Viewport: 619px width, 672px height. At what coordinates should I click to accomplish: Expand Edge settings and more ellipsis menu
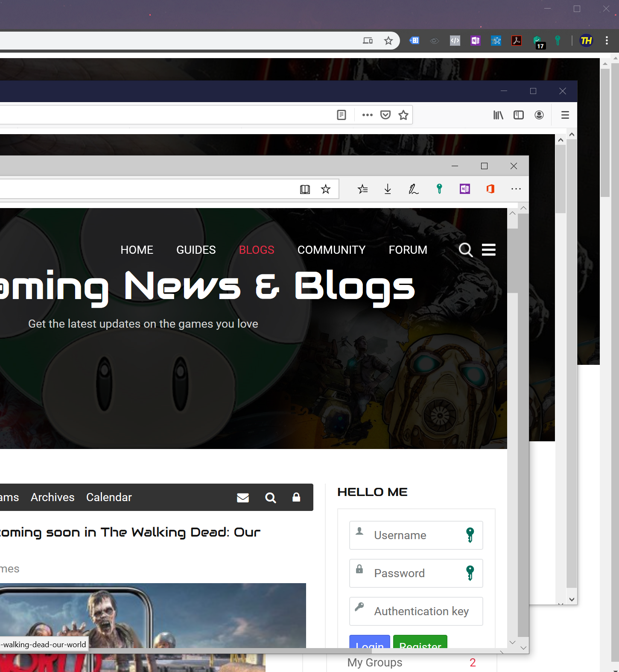516,189
